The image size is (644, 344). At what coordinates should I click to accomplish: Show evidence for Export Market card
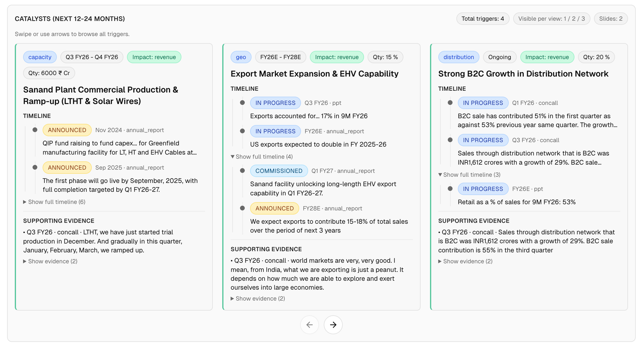coord(258,298)
